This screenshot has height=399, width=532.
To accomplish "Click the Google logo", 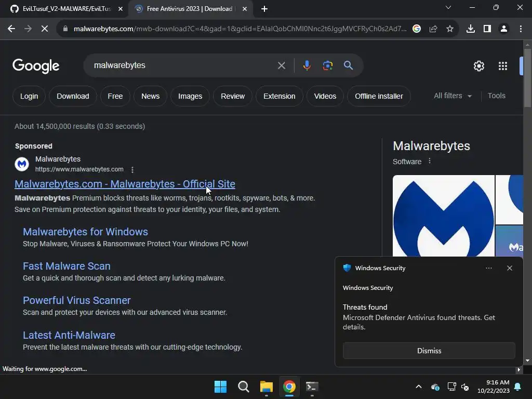I will (x=36, y=66).
